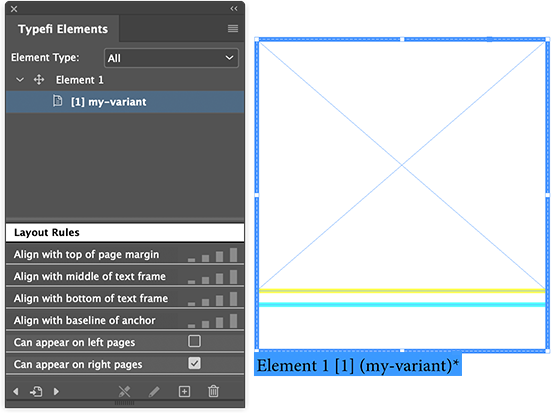Screen dimensions: 554x413
Task: Collapse panel with double-arrow icon
Action: point(234,8)
